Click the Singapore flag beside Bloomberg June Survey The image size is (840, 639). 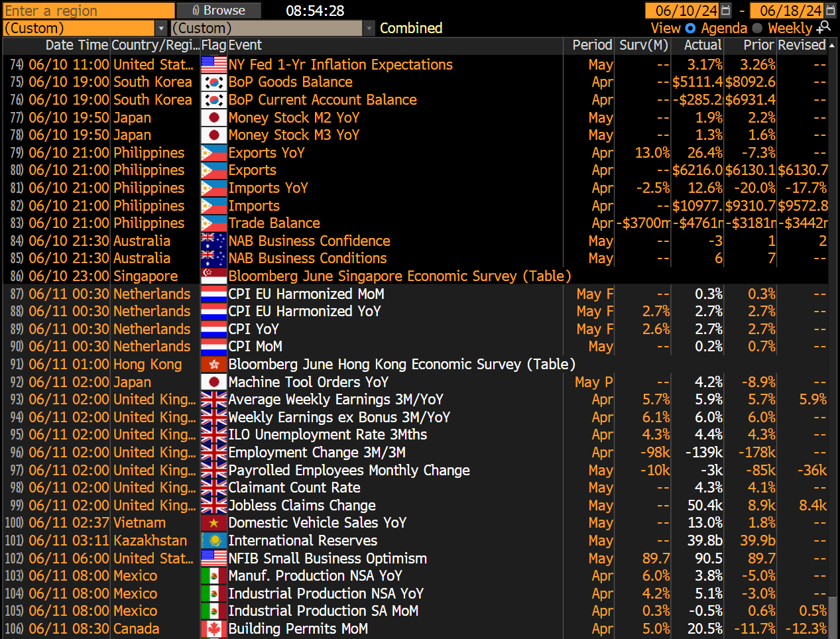[x=213, y=276]
